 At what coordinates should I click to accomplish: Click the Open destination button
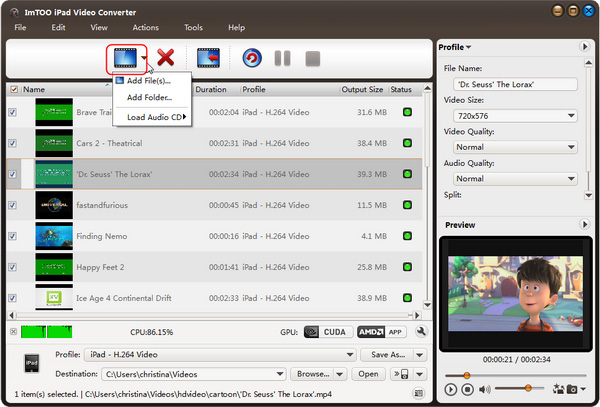tap(368, 374)
